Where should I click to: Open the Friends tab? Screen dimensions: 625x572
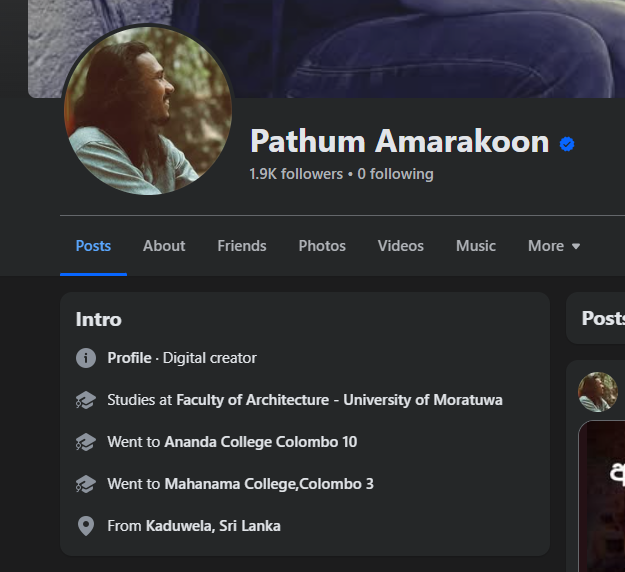pyautogui.click(x=242, y=246)
